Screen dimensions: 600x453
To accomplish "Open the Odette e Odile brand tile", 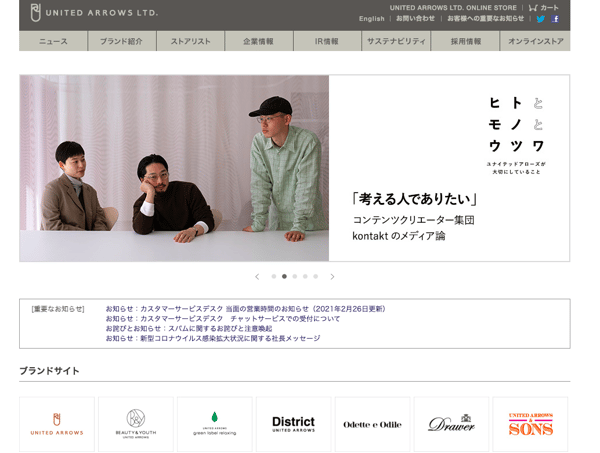I will point(372,424).
